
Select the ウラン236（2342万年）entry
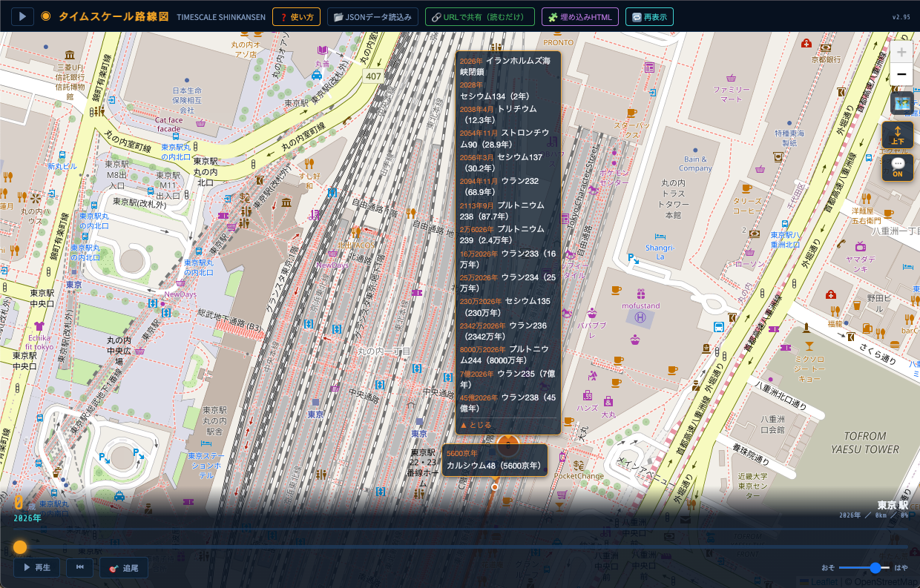[x=507, y=331]
